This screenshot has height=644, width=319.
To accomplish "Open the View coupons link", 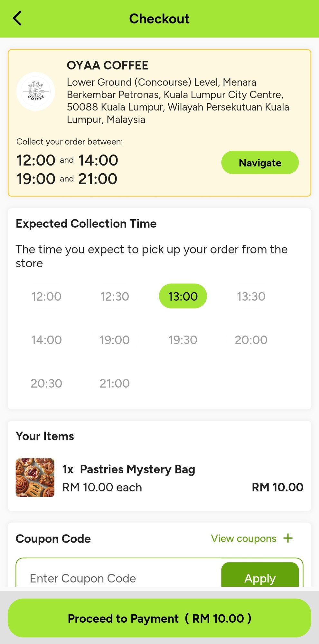I will (243, 538).
